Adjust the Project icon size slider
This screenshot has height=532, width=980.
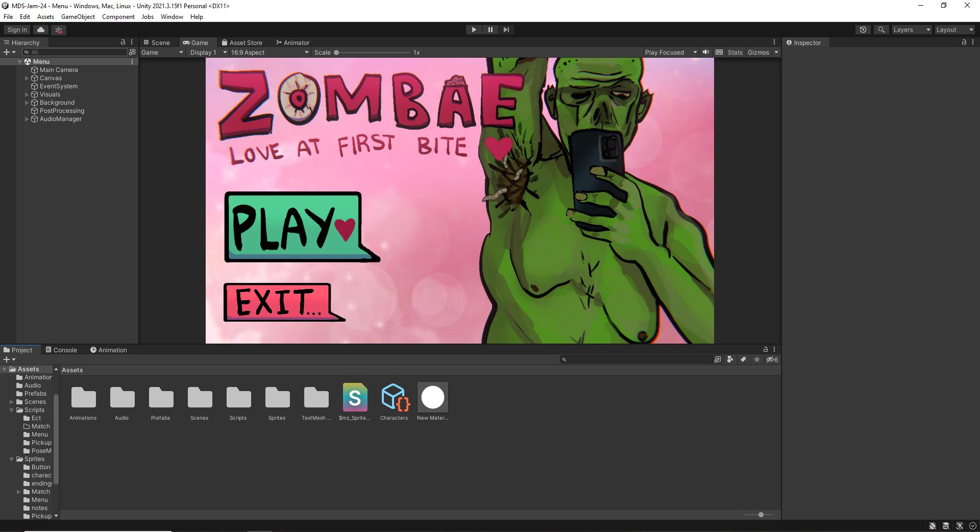pyautogui.click(x=758, y=515)
